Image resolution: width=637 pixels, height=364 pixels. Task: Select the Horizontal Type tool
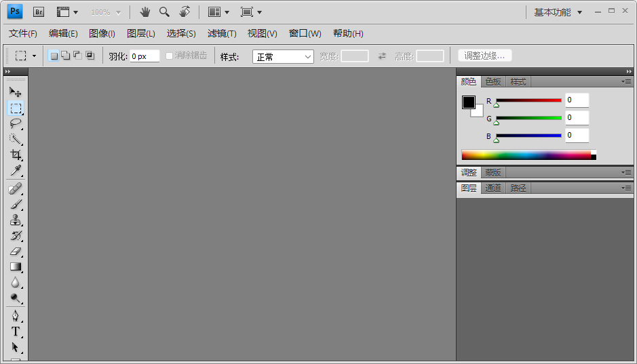[x=16, y=331]
